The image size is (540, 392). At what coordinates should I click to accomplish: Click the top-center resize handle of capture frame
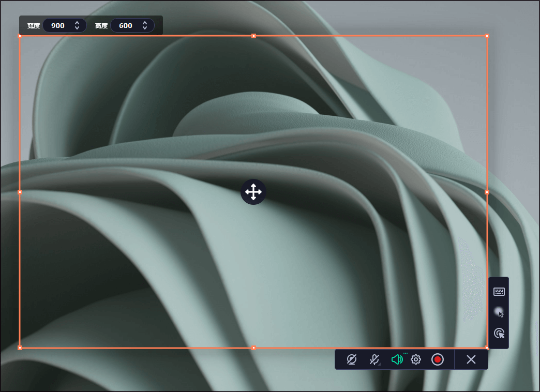click(253, 36)
